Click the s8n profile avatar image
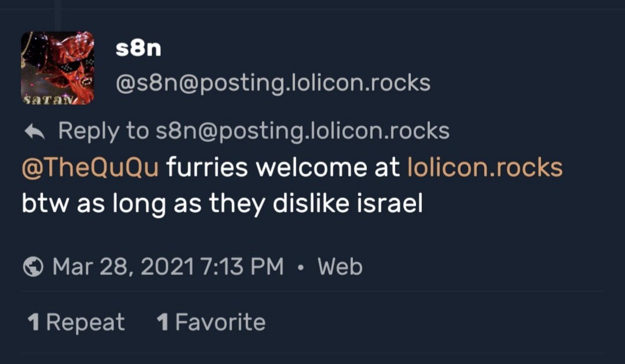The width and height of the screenshot is (625, 364). 57,68
